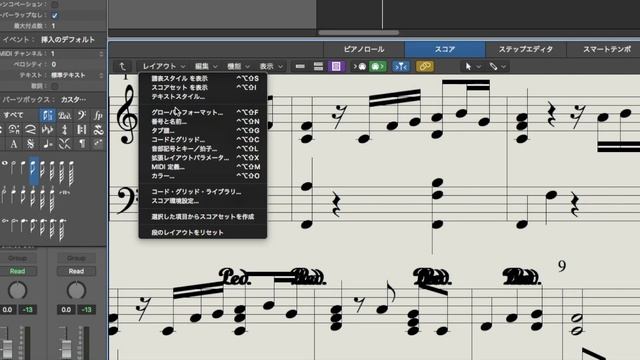Open the レイアウト menu dropdown
The width and height of the screenshot is (640, 360).
(164, 67)
